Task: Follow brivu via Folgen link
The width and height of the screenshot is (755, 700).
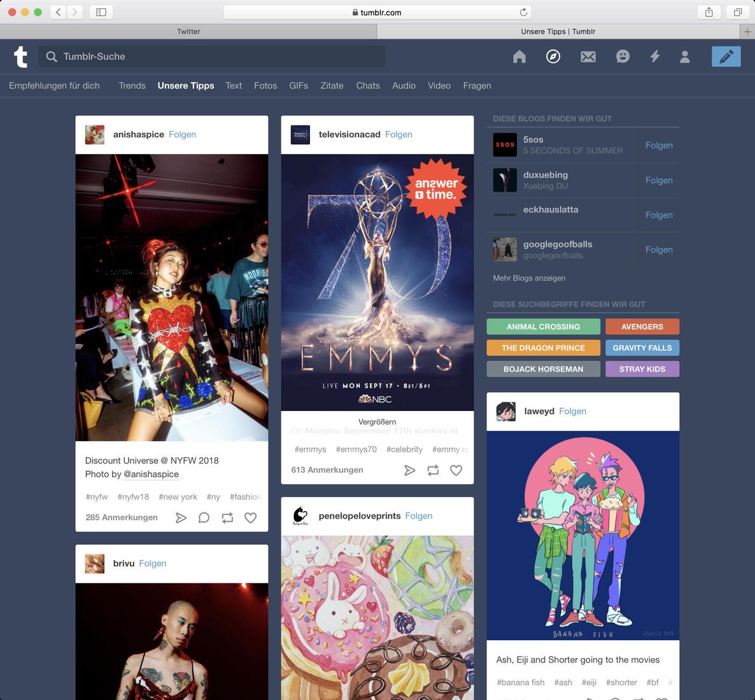Action: pos(153,563)
